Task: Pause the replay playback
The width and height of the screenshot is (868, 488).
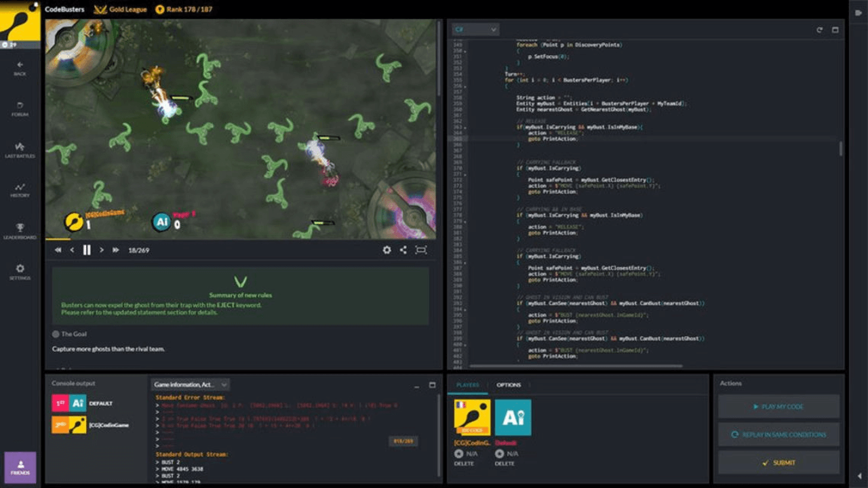Action: tap(86, 249)
